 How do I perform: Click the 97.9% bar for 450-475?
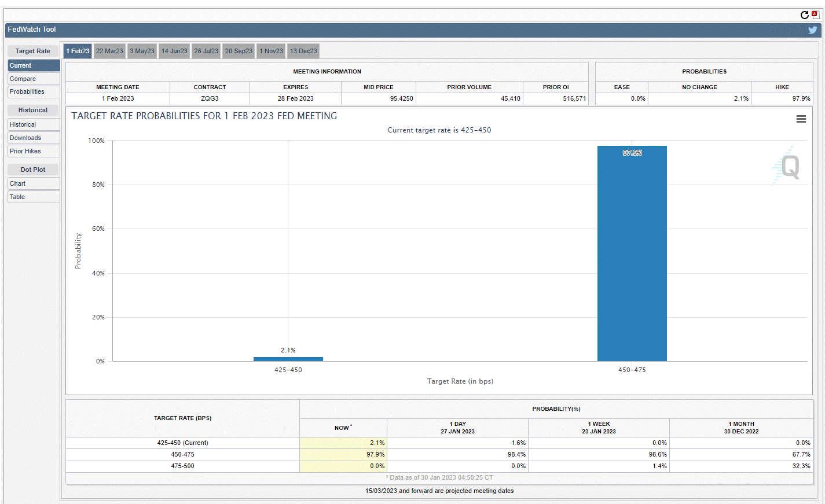632,253
